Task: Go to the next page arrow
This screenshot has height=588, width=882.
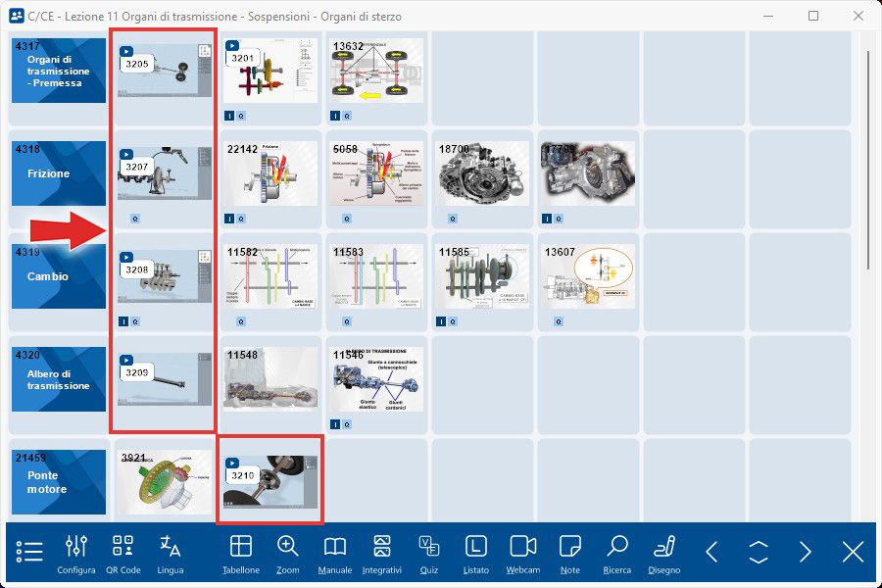Action: point(806,552)
